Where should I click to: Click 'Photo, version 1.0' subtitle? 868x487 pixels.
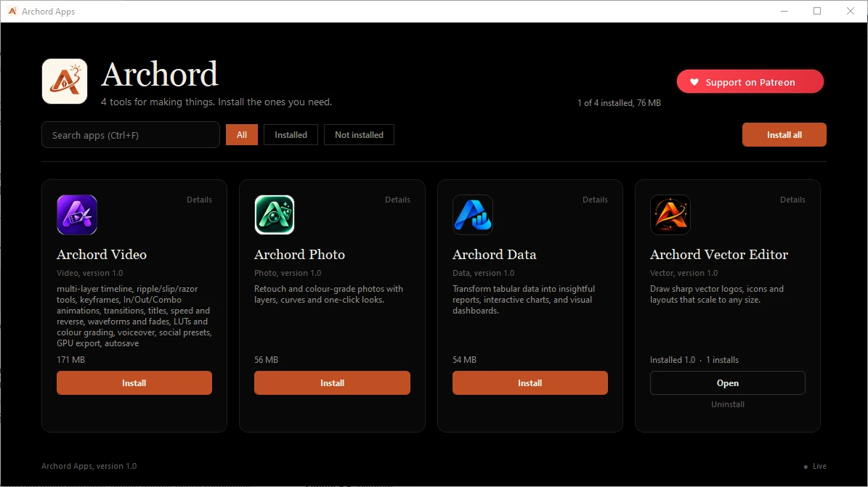288,273
